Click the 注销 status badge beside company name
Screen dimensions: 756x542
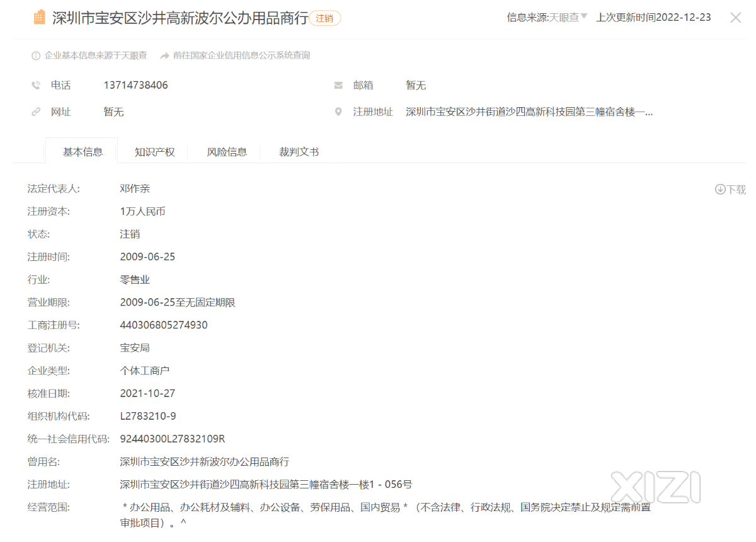(325, 18)
